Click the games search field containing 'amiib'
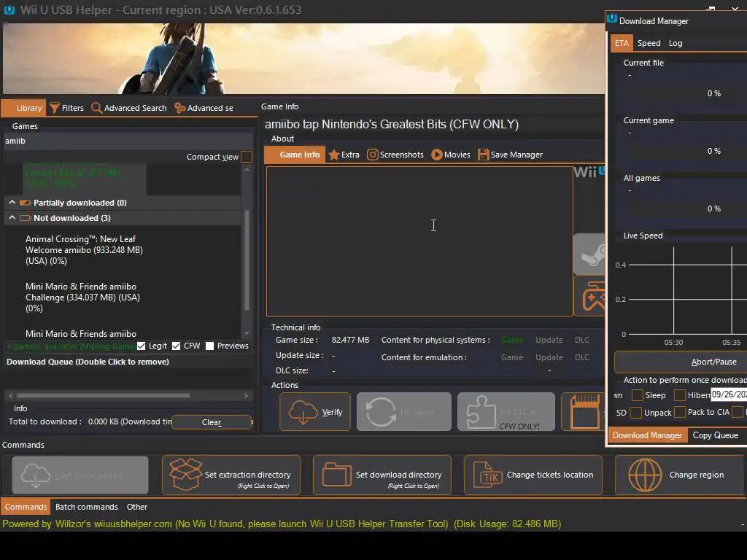 click(x=128, y=141)
